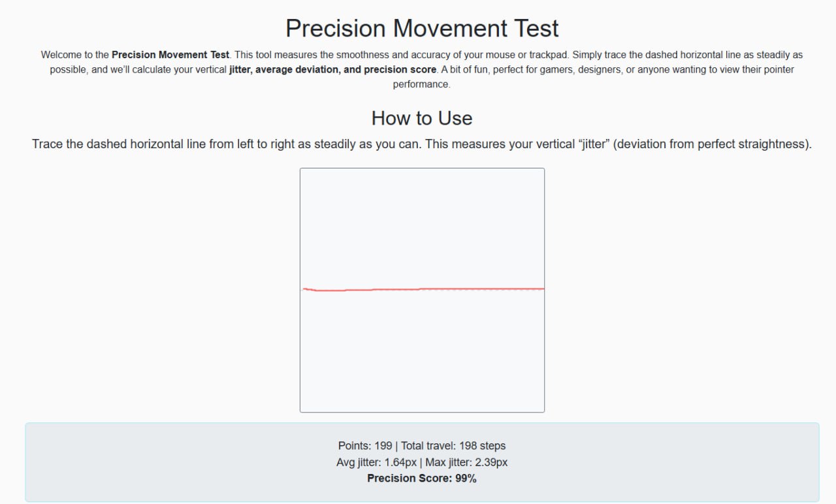Click the Total travel: 198 steps text
Image resolution: width=836 pixels, height=504 pixels.
453,446
